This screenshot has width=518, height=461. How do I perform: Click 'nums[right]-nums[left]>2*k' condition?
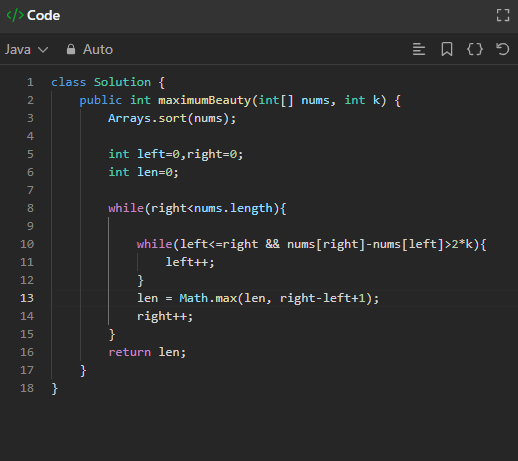(x=380, y=244)
